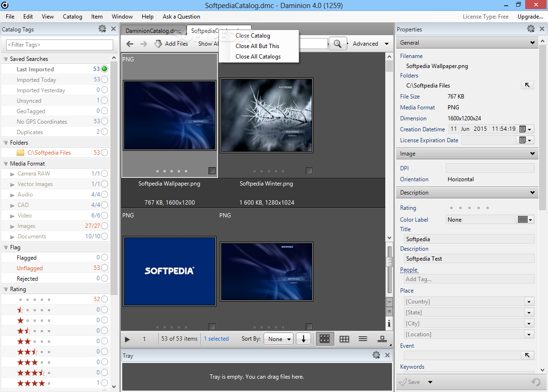Go back with the left arrow

pyautogui.click(x=130, y=44)
